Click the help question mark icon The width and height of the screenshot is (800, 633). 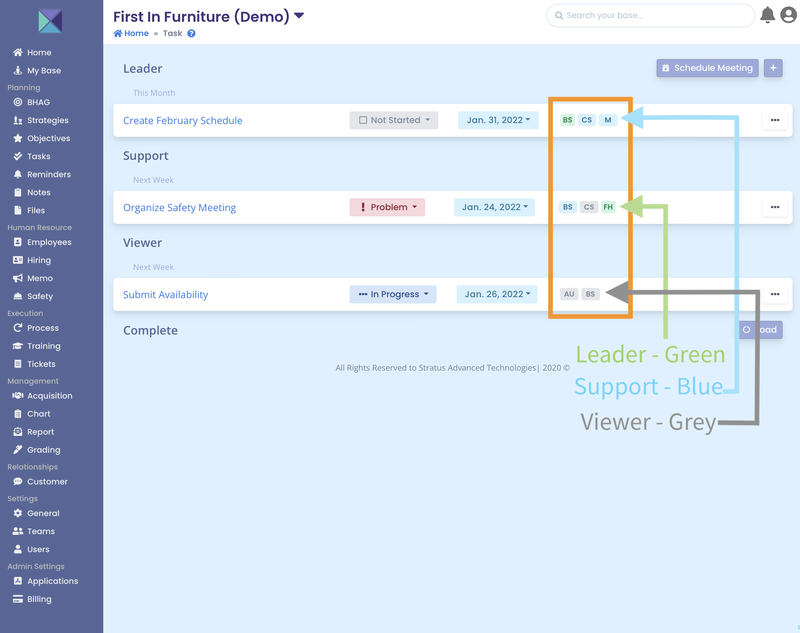tap(191, 34)
